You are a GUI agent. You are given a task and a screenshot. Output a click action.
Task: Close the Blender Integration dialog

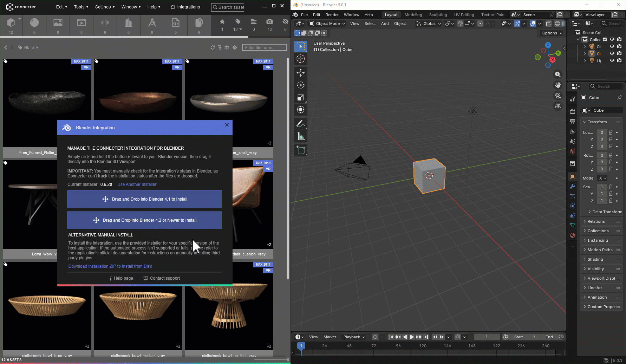(227, 125)
